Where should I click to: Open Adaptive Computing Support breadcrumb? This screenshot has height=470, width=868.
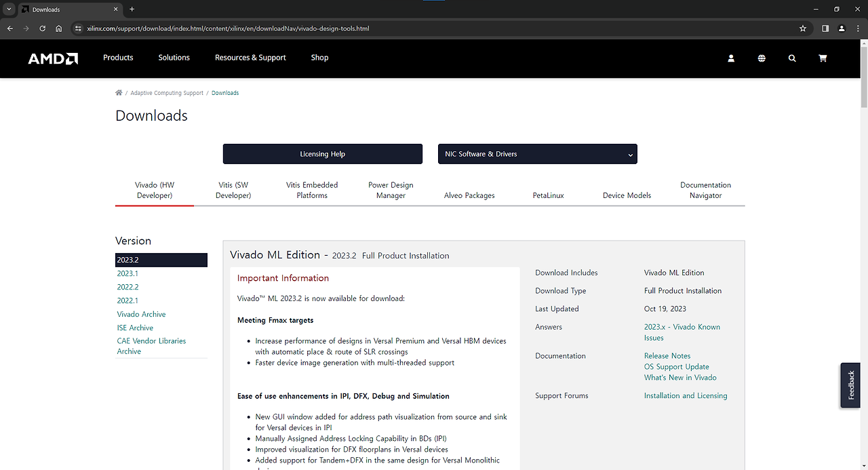(x=167, y=93)
